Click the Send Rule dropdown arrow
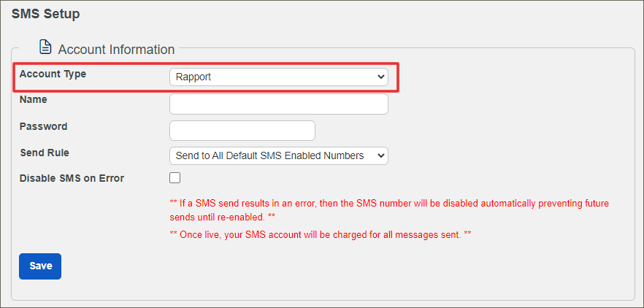Screen dimensions: 644x308 380,156
